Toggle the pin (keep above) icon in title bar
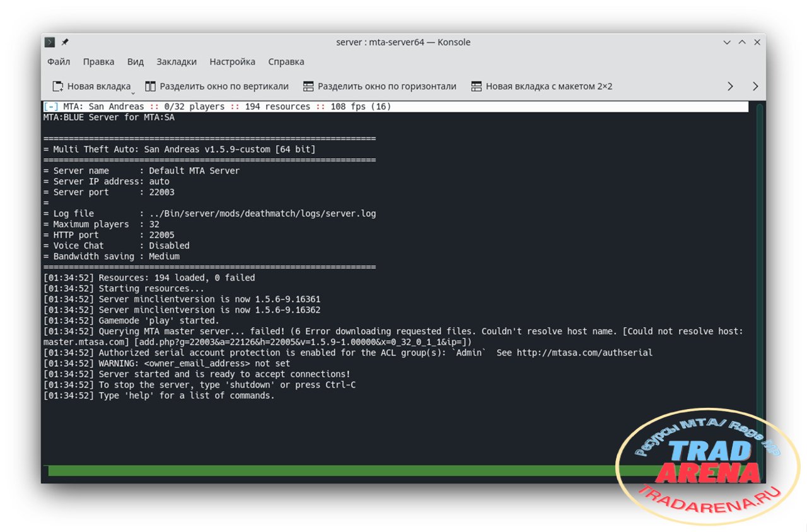The image size is (807, 532). coord(64,42)
